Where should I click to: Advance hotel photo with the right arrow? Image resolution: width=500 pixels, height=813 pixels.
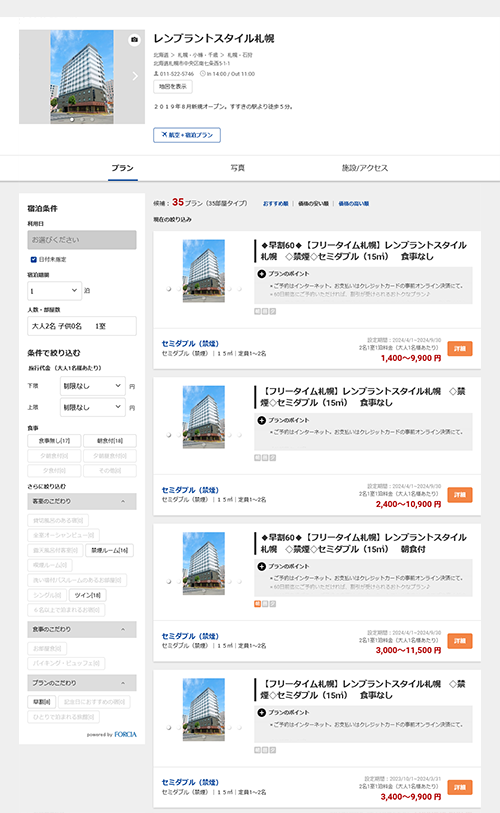pos(135,76)
